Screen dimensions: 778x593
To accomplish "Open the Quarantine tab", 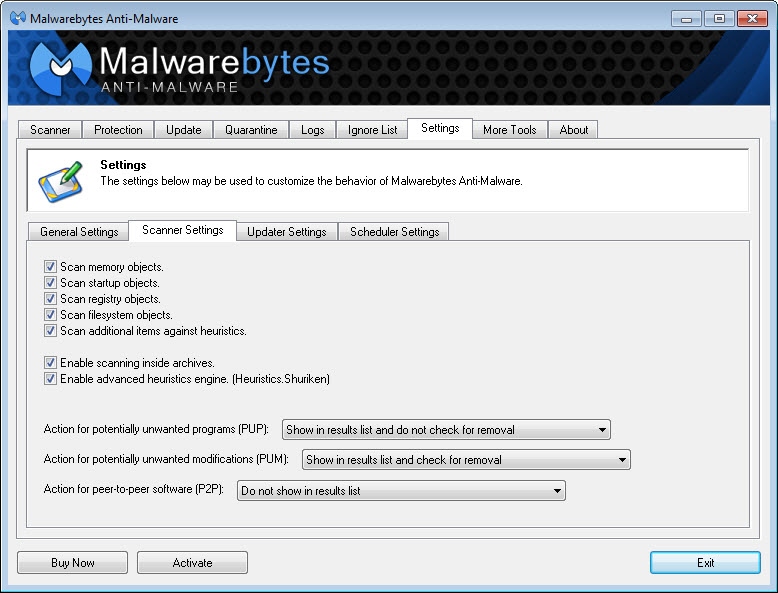I will 251,130.
